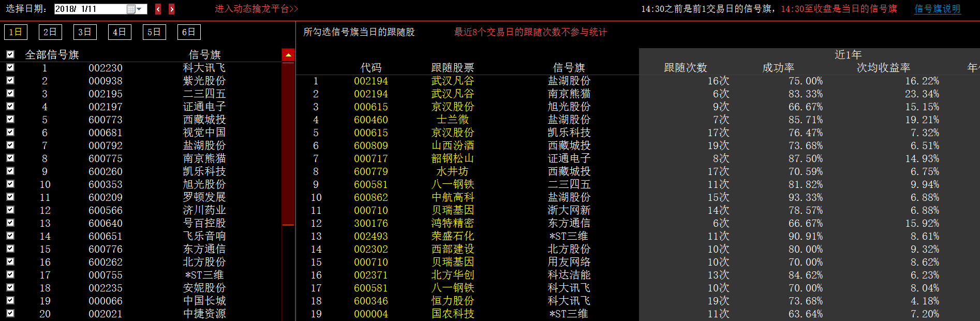
Task: Click the 跟随次数 column header
Action: [x=685, y=68]
